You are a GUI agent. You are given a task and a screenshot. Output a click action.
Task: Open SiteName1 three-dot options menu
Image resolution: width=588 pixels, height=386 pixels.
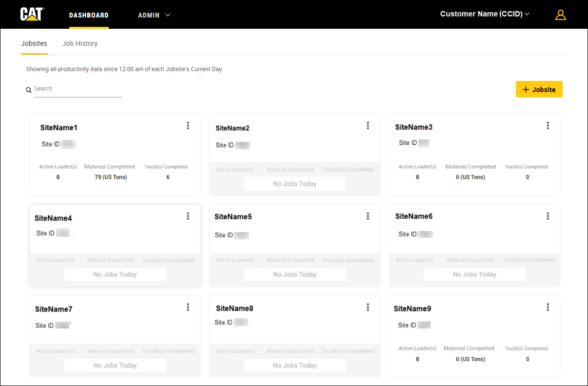(x=188, y=126)
